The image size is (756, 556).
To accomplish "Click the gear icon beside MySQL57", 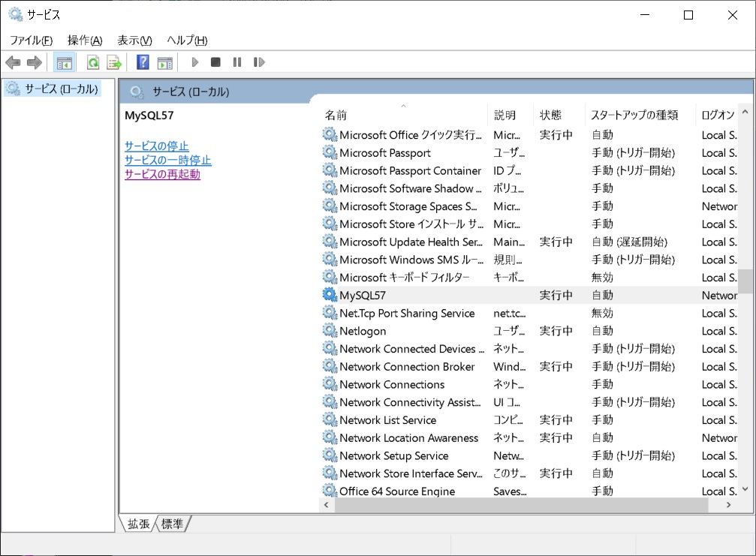I will tap(330, 295).
